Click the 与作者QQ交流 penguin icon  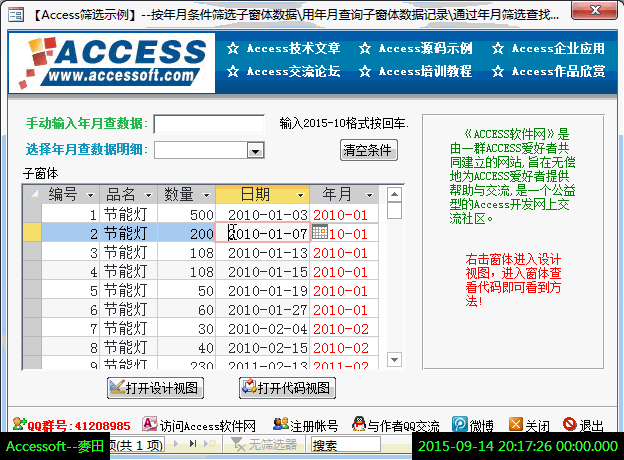tap(359, 424)
